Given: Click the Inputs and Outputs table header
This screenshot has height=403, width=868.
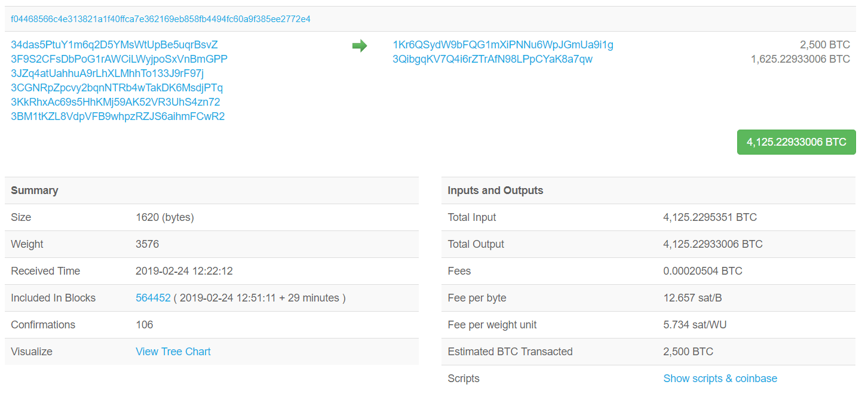Looking at the screenshot, I should coord(648,190).
